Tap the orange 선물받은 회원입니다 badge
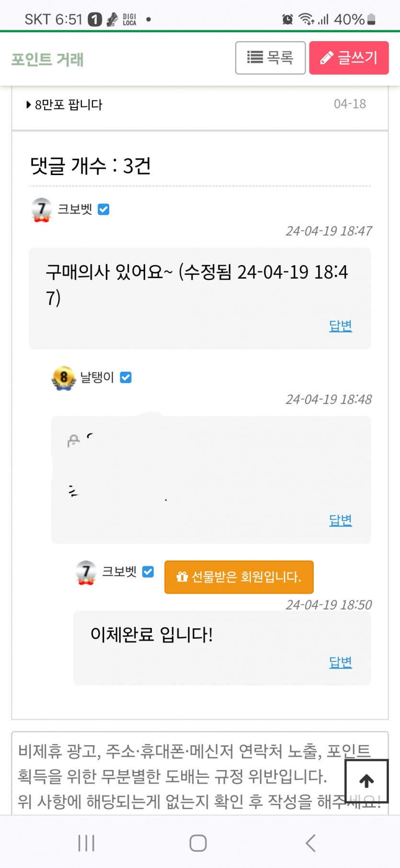400x868 pixels. (x=239, y=577)
